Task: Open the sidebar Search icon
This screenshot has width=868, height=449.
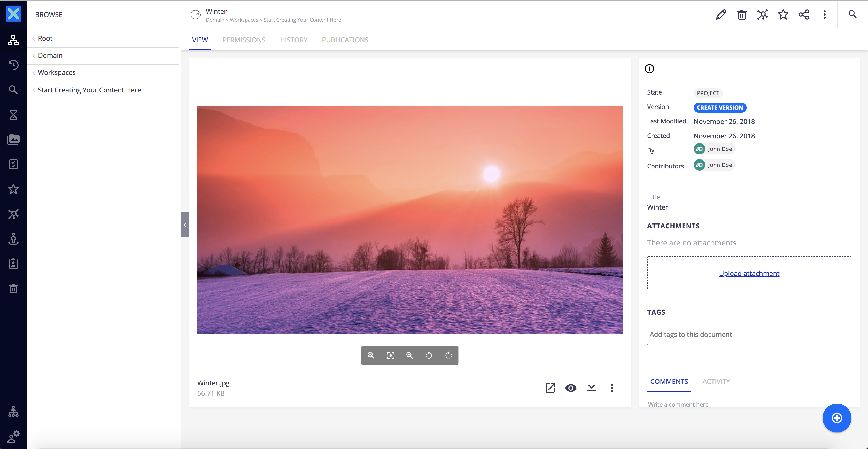Action: click(13, 90)
